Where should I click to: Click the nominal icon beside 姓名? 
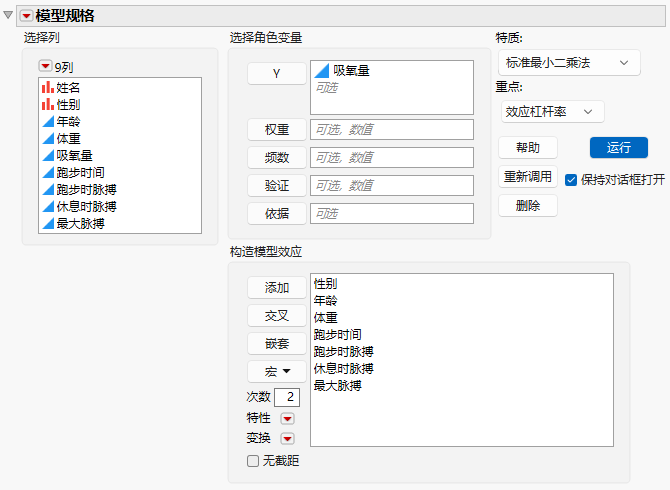click(x=47, y=87)
